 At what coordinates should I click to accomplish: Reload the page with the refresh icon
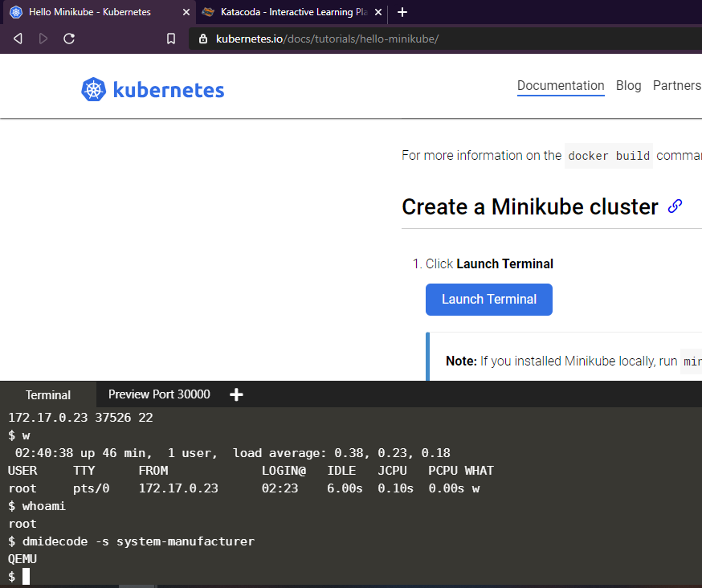[69, 39]
